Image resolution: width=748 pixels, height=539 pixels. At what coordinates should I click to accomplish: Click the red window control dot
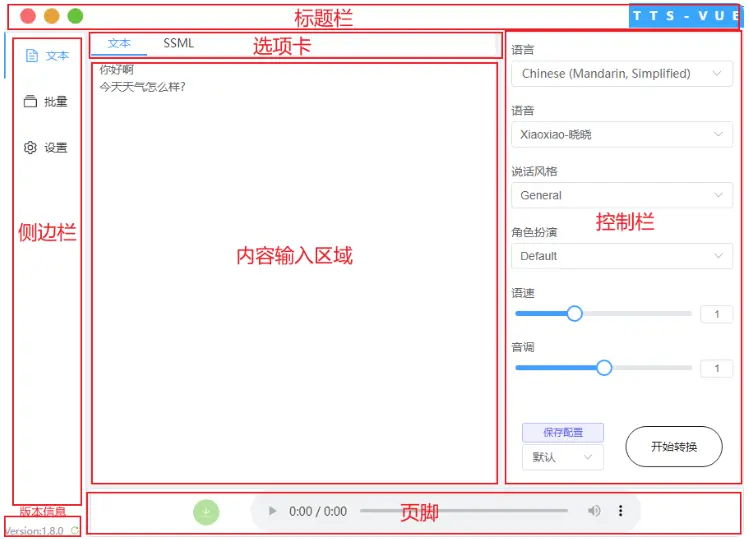[28, 16]
